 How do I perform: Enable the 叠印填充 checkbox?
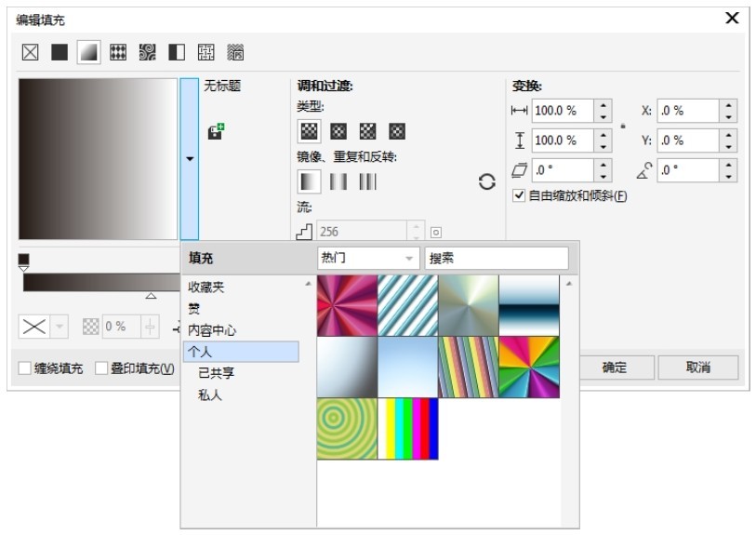(x=101, y=368)
